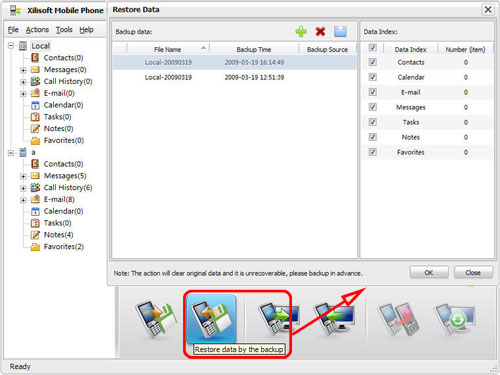Select Tasks(0) under device a
The height and width of the screenshot is (375, 500).
pos(57,223)
